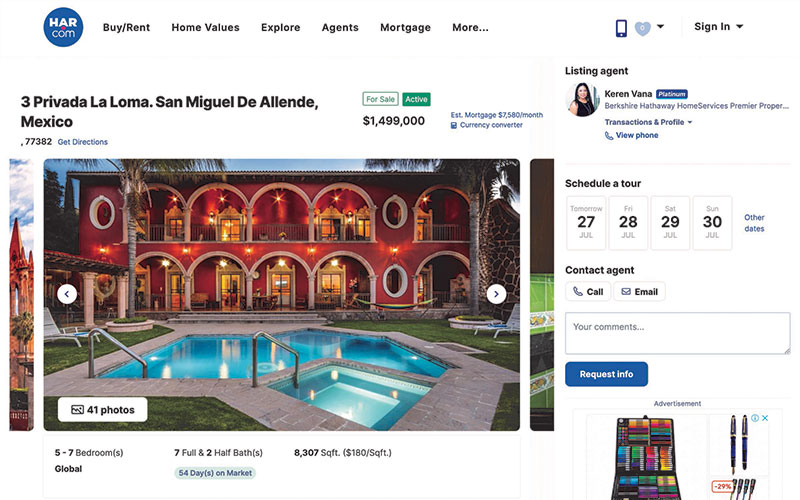800x500 pixels.
Task: Open the Sign In dropdown
Action: [718, 27]
